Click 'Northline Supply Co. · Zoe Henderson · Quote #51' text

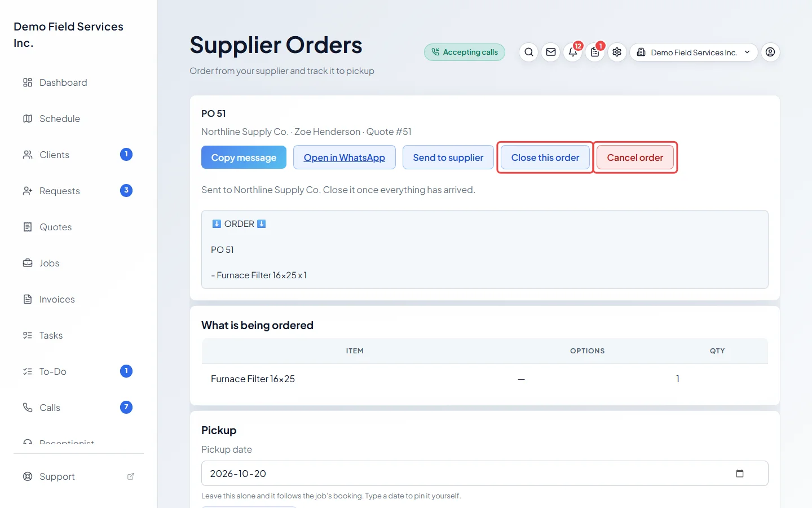tap(306, 132)
